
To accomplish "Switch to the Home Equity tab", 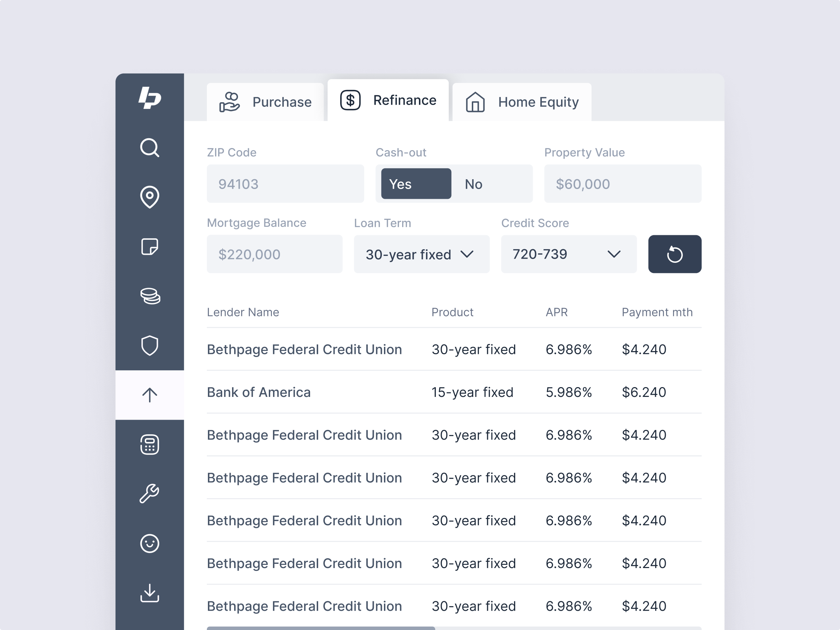I will click(x=522, y=102).
